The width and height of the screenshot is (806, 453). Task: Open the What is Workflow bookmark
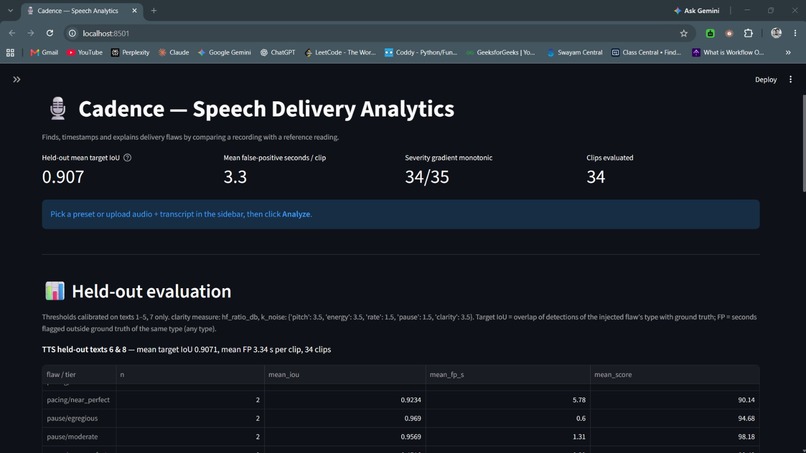(728, 52)
